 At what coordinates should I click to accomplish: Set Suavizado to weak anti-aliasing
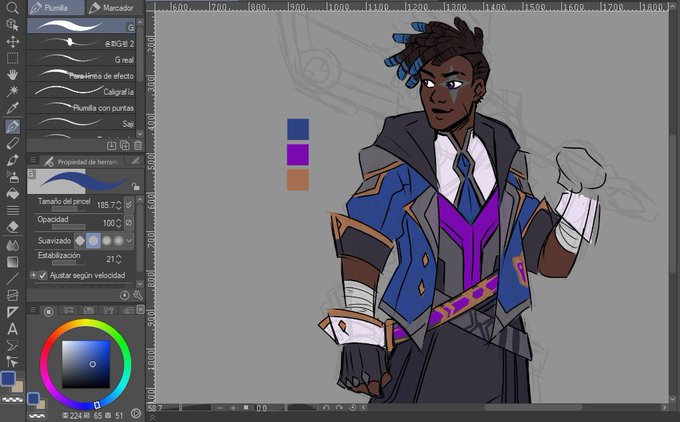point(93,241)
